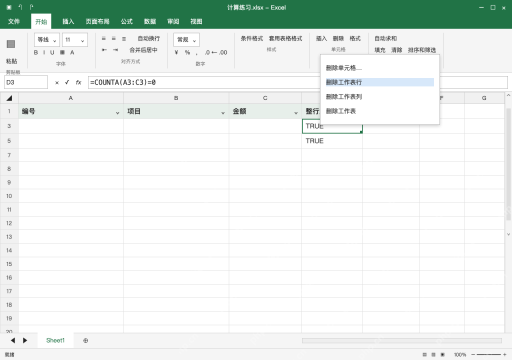Open 条件格式 (Conditional Formatting)
This screenshot has width=512, height=360.
click(252, 39)
